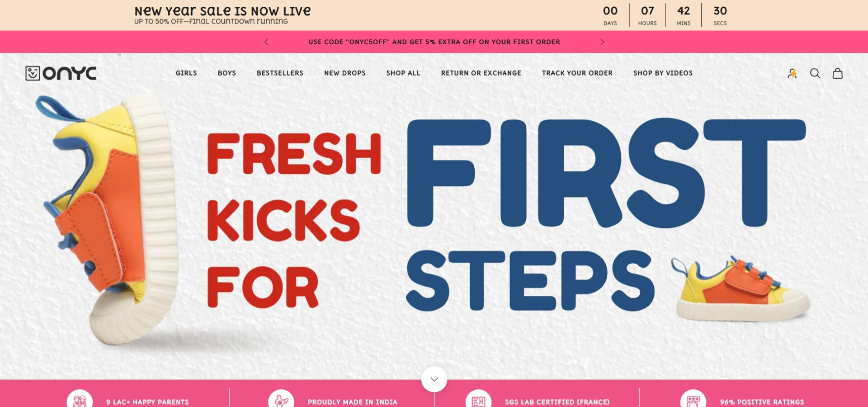
Task: Open Shop by Videos
Action: coord(663,73)
